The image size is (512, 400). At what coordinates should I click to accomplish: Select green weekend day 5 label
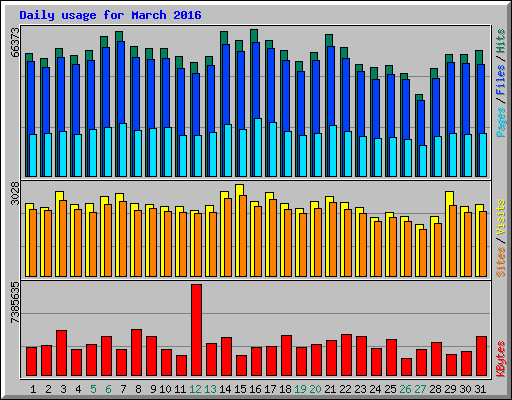pyautogui.click(x=93, y=389)
